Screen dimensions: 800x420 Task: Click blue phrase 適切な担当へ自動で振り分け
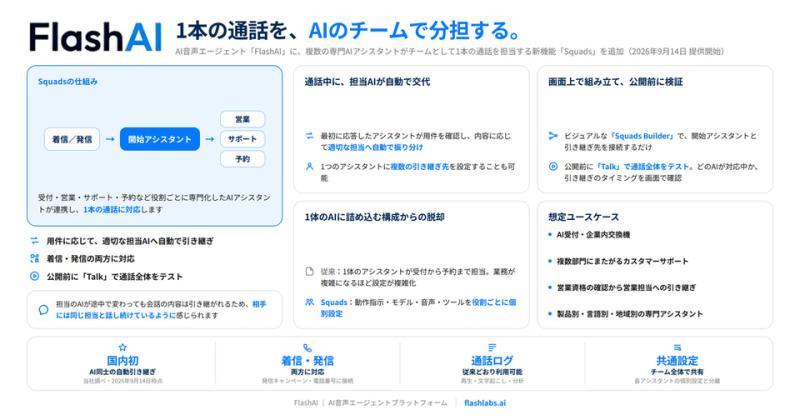click(376, 147)
